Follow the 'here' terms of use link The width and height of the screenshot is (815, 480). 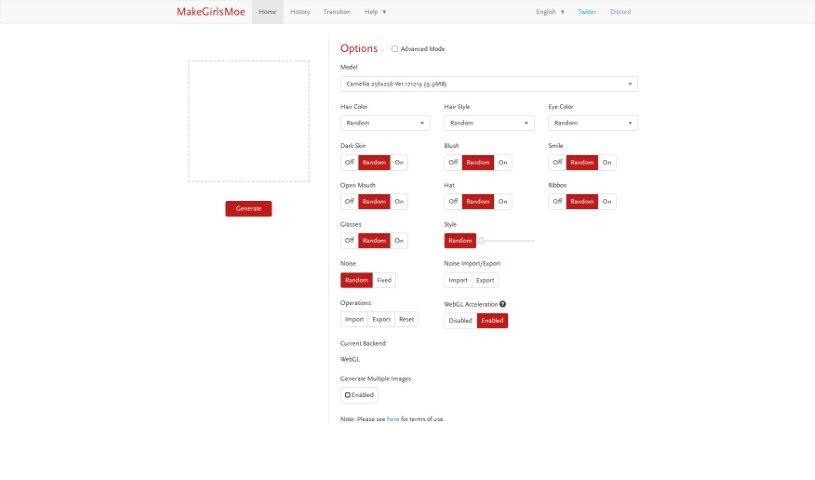[x=392, y=419]
